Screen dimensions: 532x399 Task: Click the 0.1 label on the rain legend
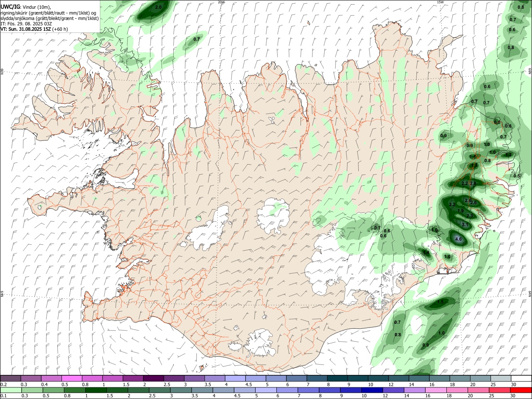tap(3, 396)
